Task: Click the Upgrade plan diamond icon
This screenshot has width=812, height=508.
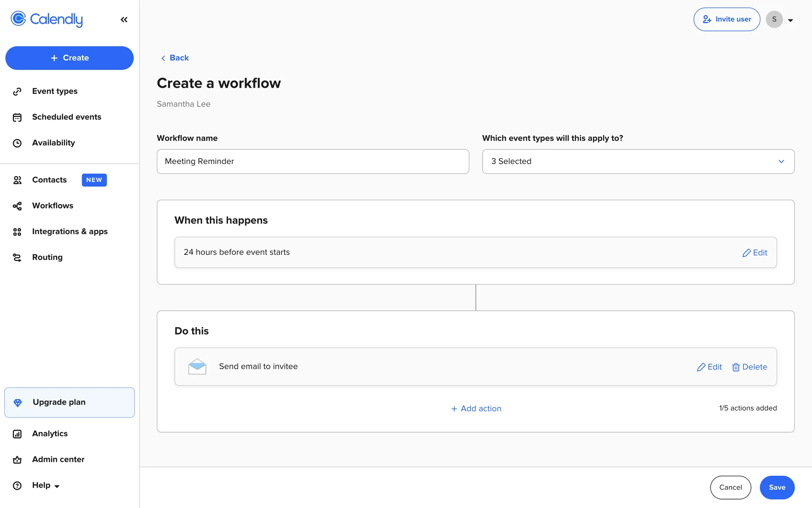Action: [x=18, y=403]
